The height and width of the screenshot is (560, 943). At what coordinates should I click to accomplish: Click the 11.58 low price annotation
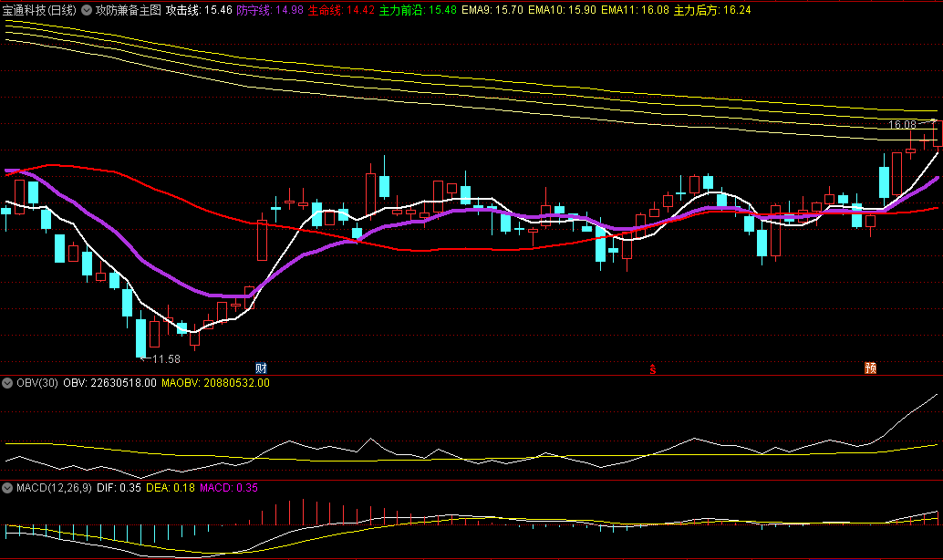tap(165, 359)
